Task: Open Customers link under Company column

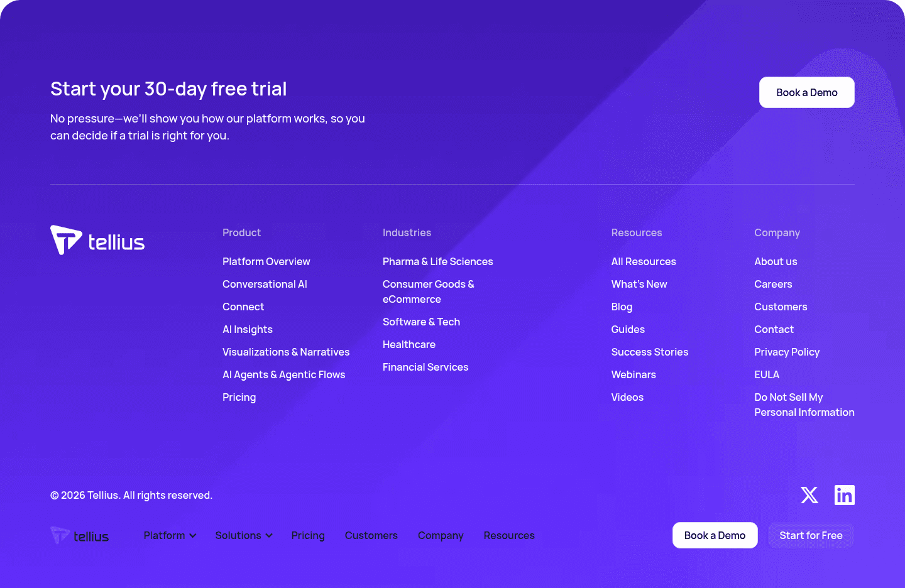Action: click(781, 307)
